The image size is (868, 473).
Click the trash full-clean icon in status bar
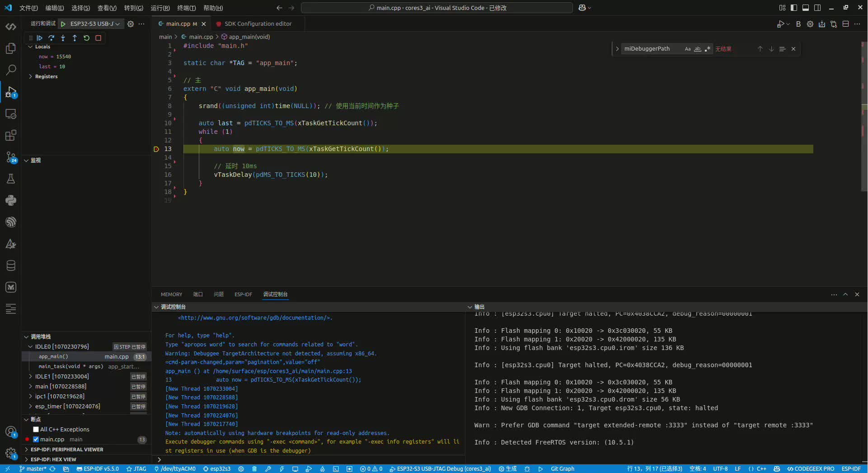pyautogui.click(x=254, y=469)
